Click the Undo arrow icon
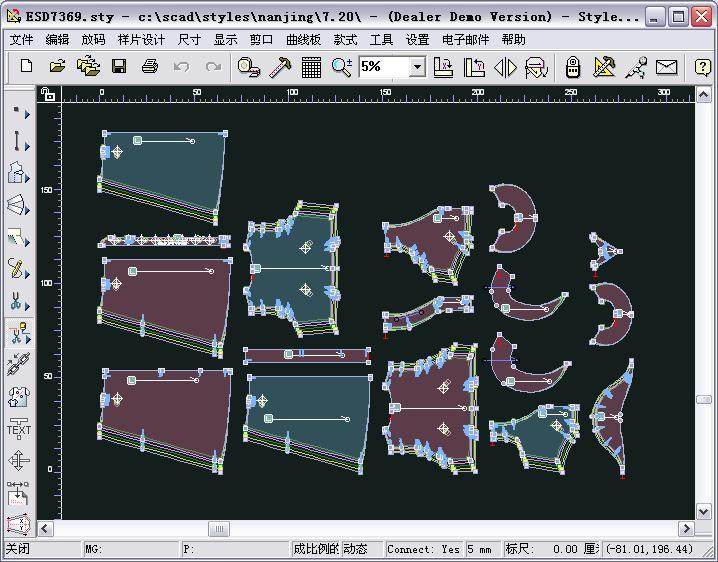Viewport: 718px width, 562px height. [x=181, y=67]
